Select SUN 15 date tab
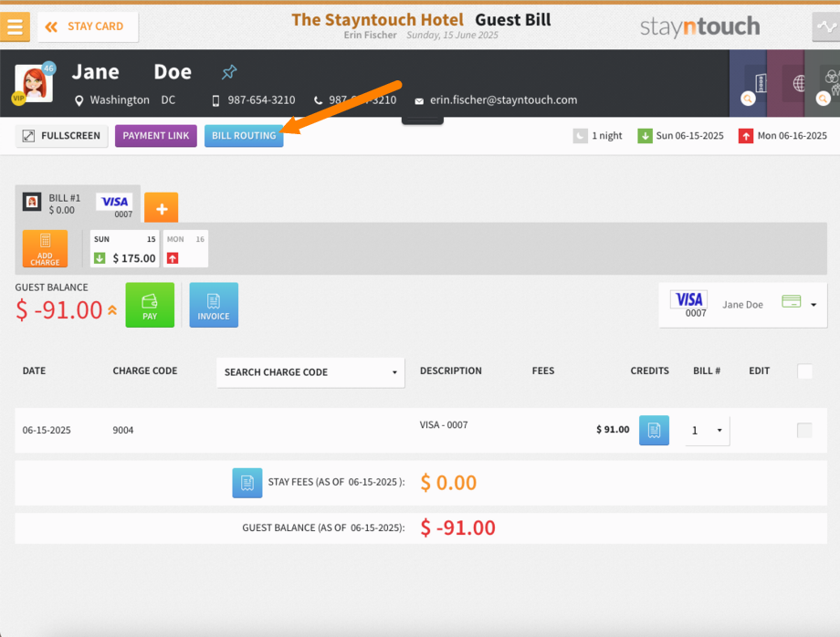Viewport: 840px width, 637px height. (124, 248)
